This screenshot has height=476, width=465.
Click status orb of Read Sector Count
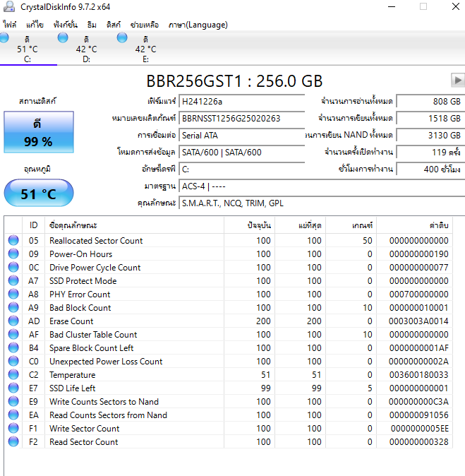13,441
